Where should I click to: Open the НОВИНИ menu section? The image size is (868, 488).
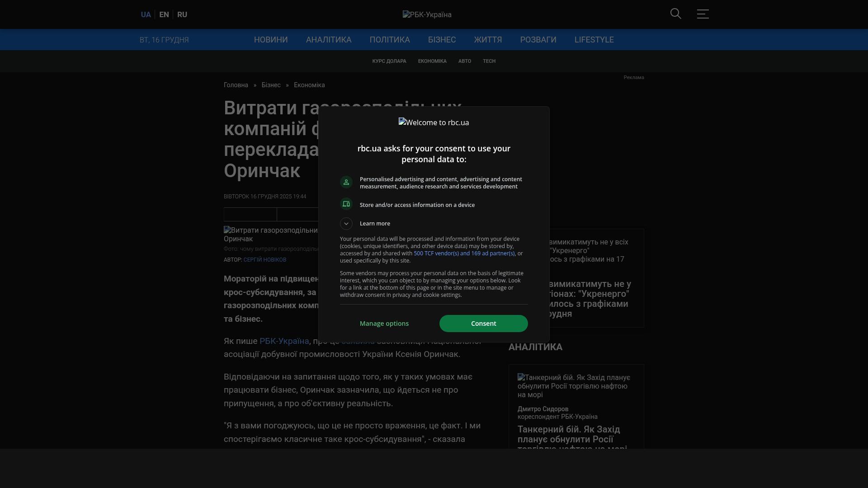coord(270,40)
